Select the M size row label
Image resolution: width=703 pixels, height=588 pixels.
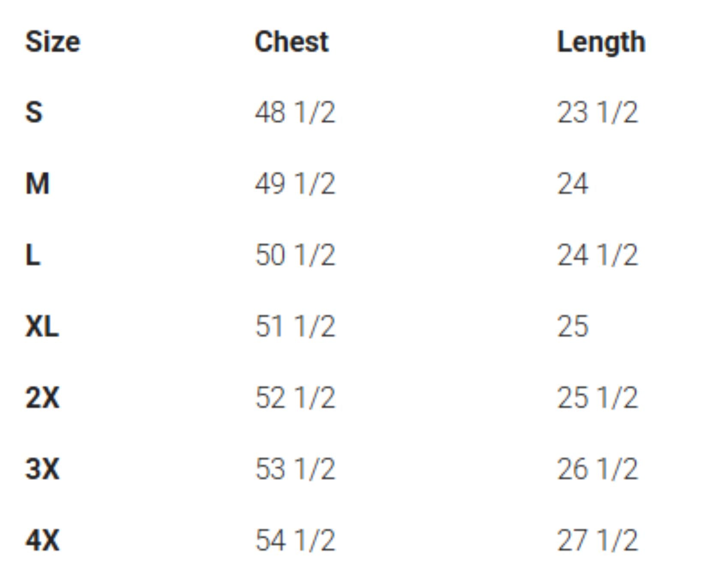click(37, 184)
